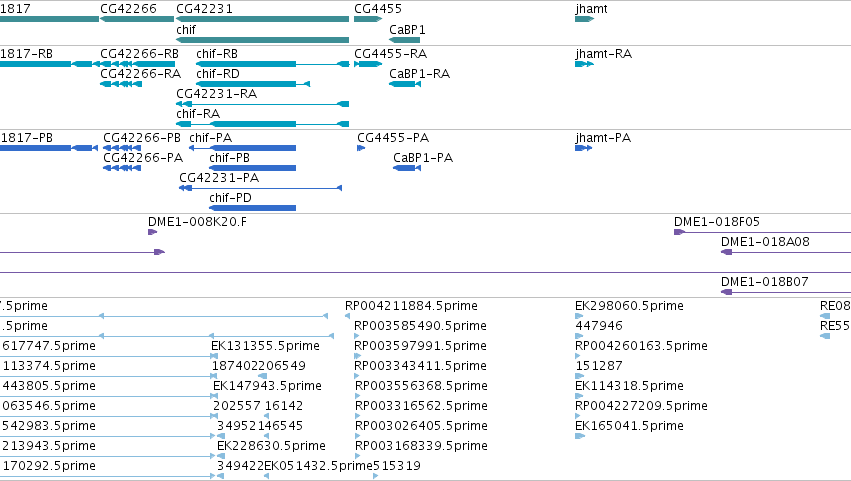Screen dimensions: 851x481
Task: Click the 213943.5prime EST label
Action: coord(49,447)
